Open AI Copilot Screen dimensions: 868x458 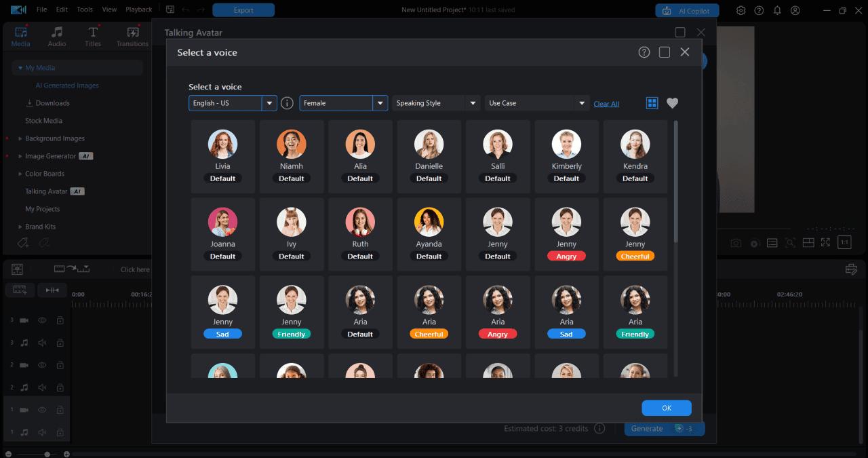tap(687, 11)
